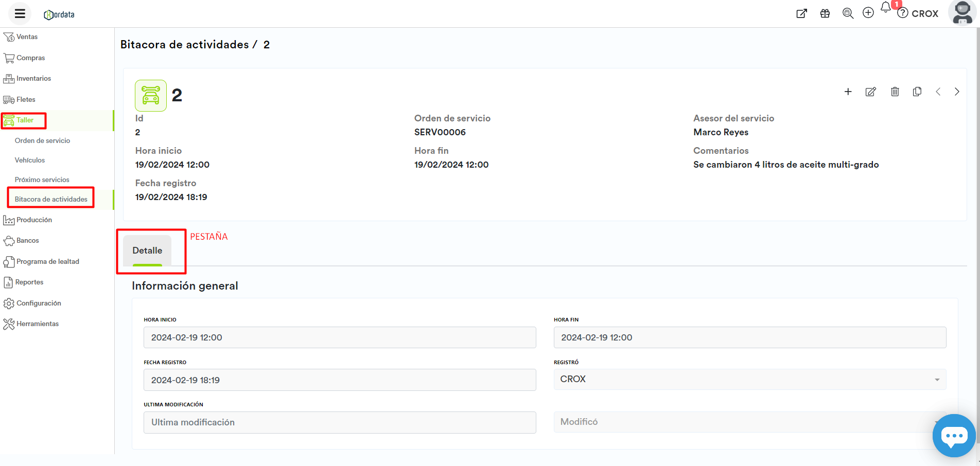
Task: Duplicate record with copy icon
Action: click(x=917, y=92)
